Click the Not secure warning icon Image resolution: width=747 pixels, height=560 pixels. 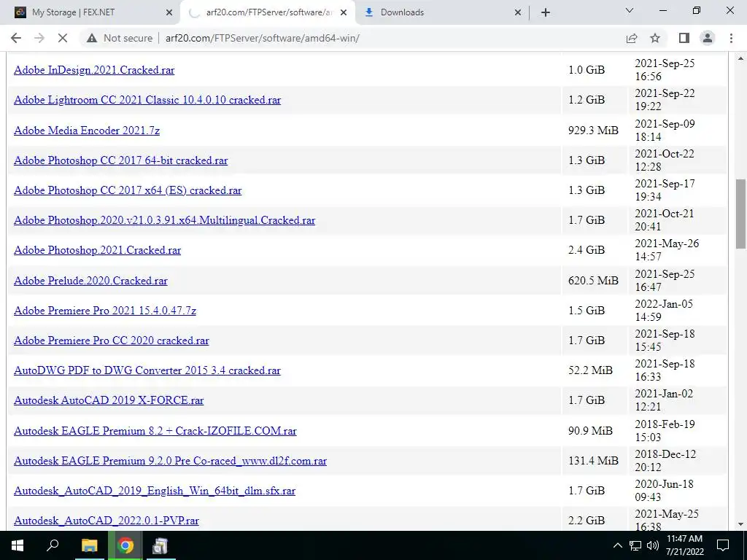[92, 38]
